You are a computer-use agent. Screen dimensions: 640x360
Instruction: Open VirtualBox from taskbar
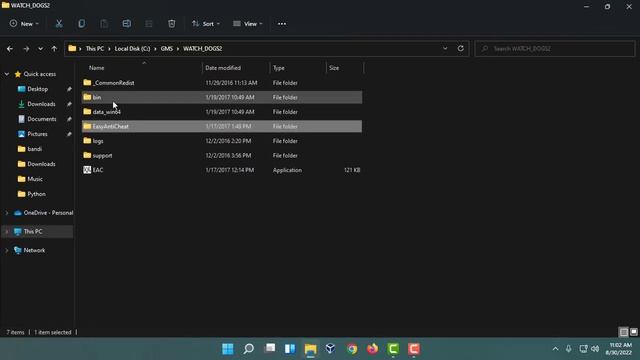pos(331,349)
